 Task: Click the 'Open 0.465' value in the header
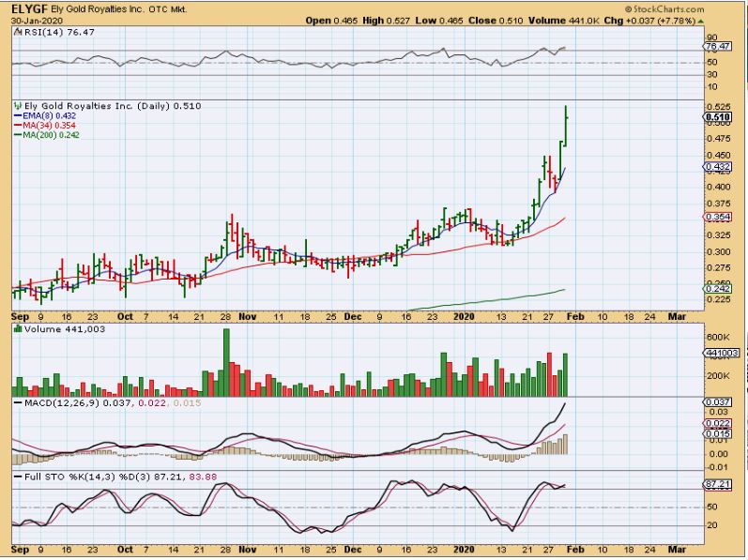[331, 21]
